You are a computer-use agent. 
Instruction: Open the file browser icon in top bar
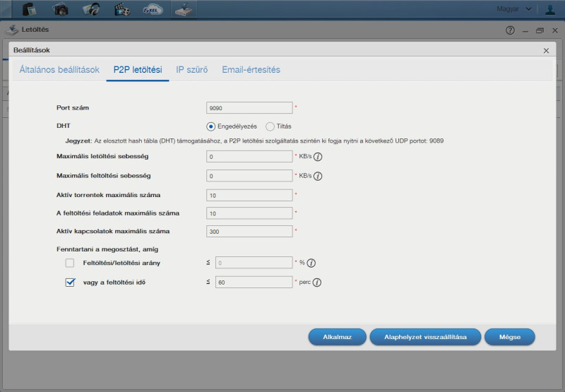29,9
